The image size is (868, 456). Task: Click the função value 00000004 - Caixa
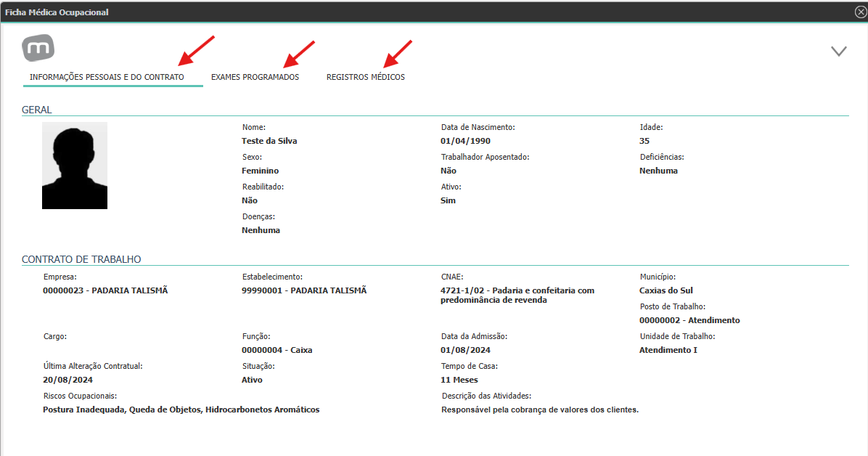(x=277, y=350)
